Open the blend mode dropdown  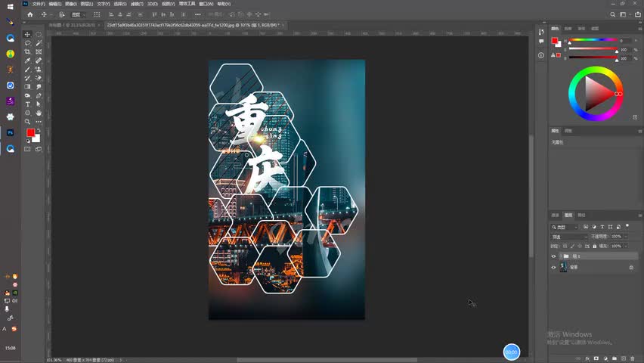pyautogui.click(x=570, y=237)
